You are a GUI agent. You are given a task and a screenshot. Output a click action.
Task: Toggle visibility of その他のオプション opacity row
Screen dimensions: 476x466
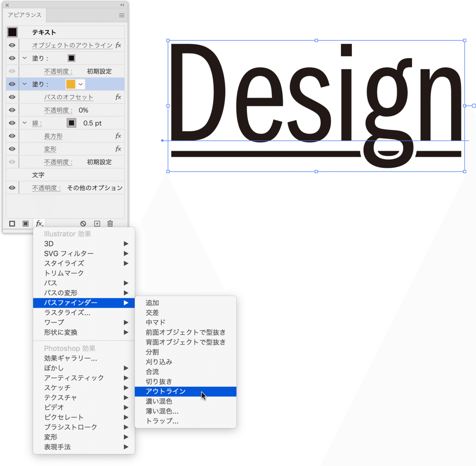(12, 188)
